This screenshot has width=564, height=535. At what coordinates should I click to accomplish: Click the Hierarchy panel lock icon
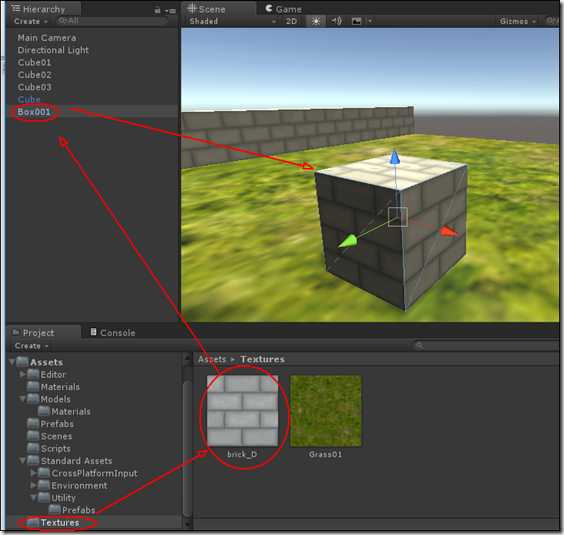(x=157, y=11)
